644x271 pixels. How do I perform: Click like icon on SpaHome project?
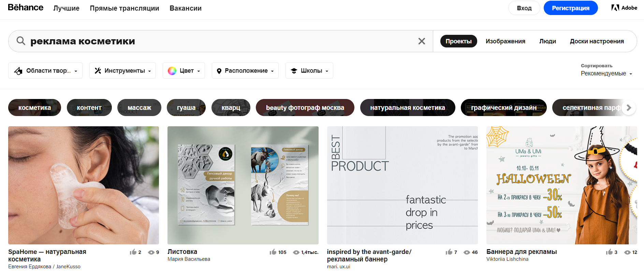coord(133,252)
